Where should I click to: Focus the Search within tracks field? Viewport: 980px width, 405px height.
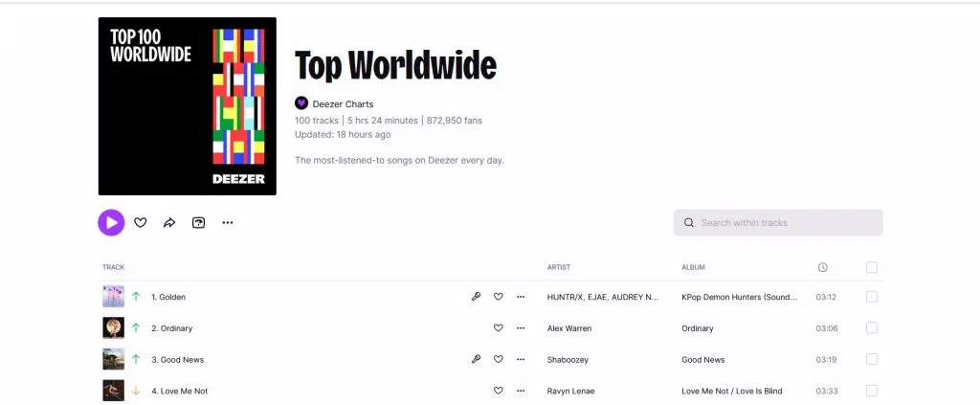coord(778,222)
